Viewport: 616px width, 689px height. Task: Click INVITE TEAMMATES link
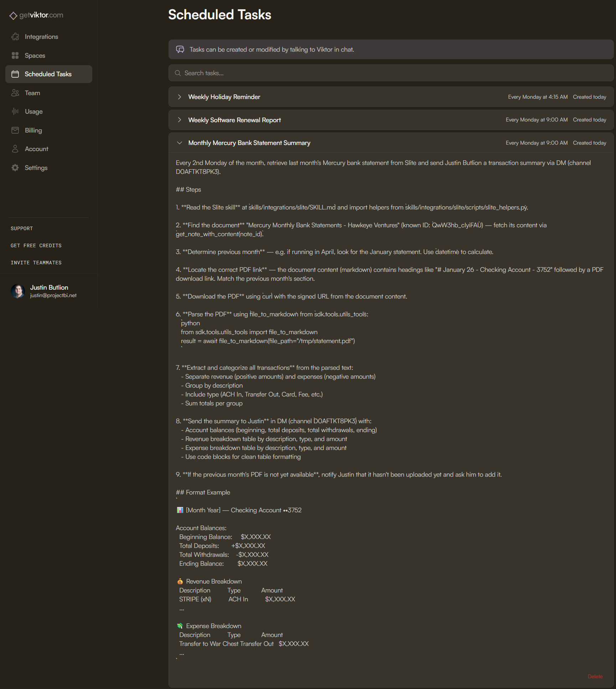coord(36,263)
